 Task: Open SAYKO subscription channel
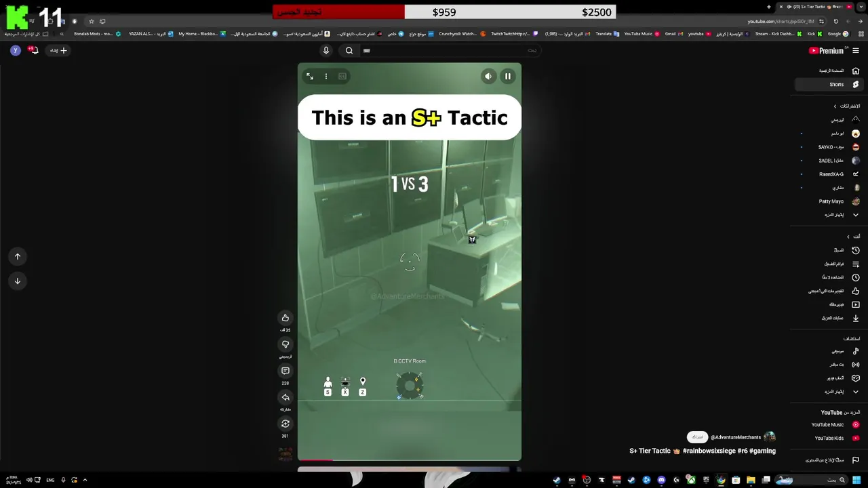point(831,147)
